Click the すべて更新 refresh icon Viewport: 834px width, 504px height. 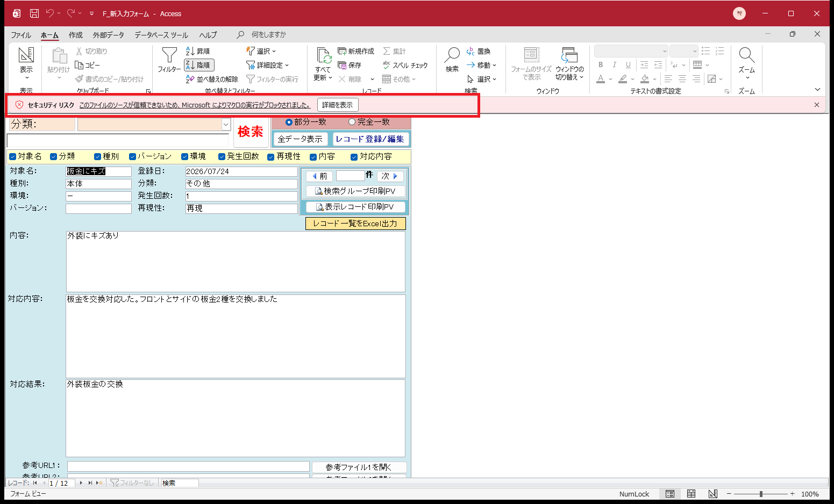[323, 55]
